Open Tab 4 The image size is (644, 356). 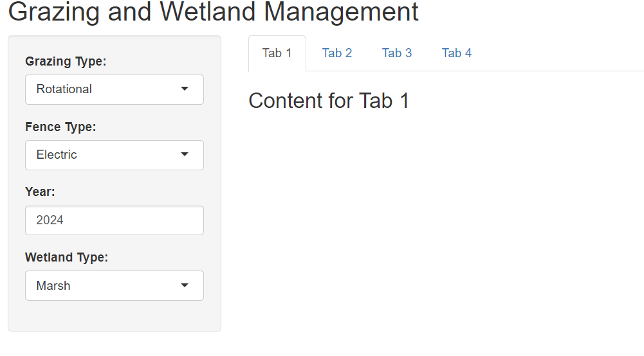[x=457, y=53]
